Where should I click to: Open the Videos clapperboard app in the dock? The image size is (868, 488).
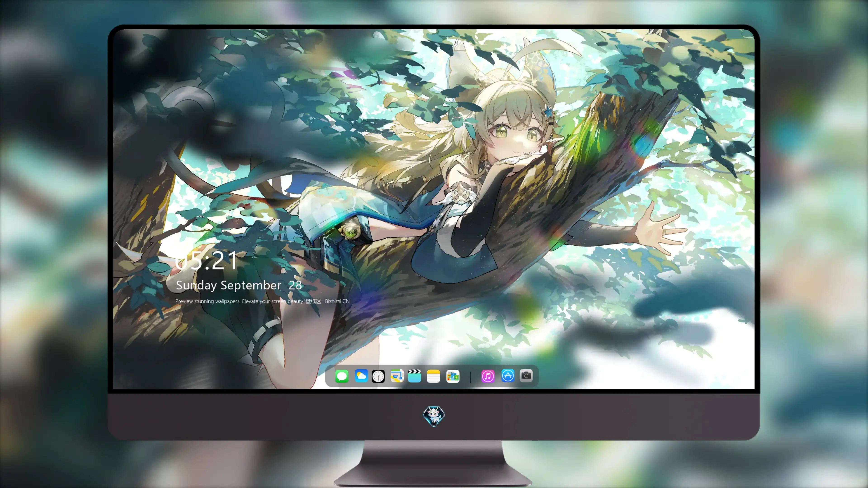(415, 376)
